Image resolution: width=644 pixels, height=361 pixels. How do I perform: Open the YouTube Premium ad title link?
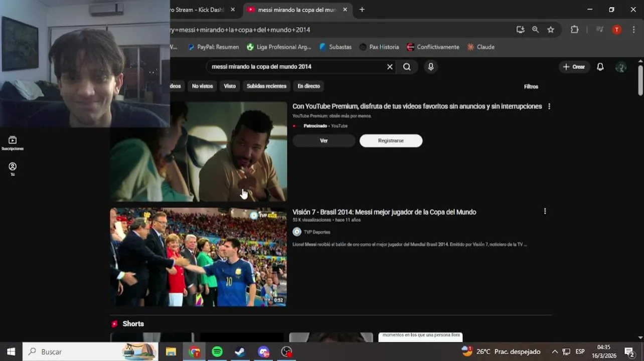[x=417, y=106]
